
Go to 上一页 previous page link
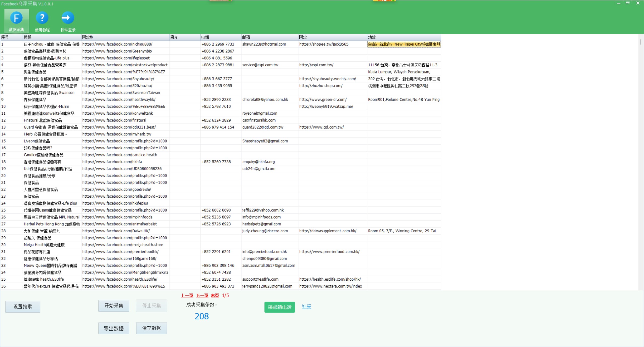pos(187,295)
